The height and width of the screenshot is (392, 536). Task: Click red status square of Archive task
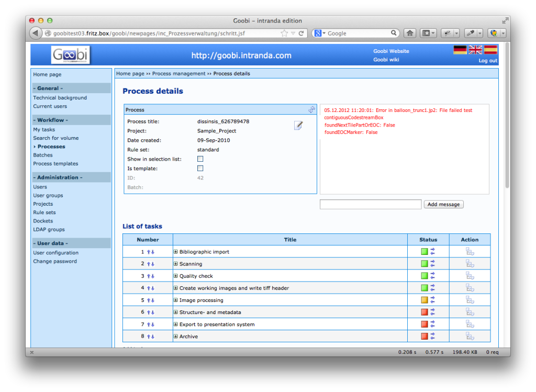(424, 336)
